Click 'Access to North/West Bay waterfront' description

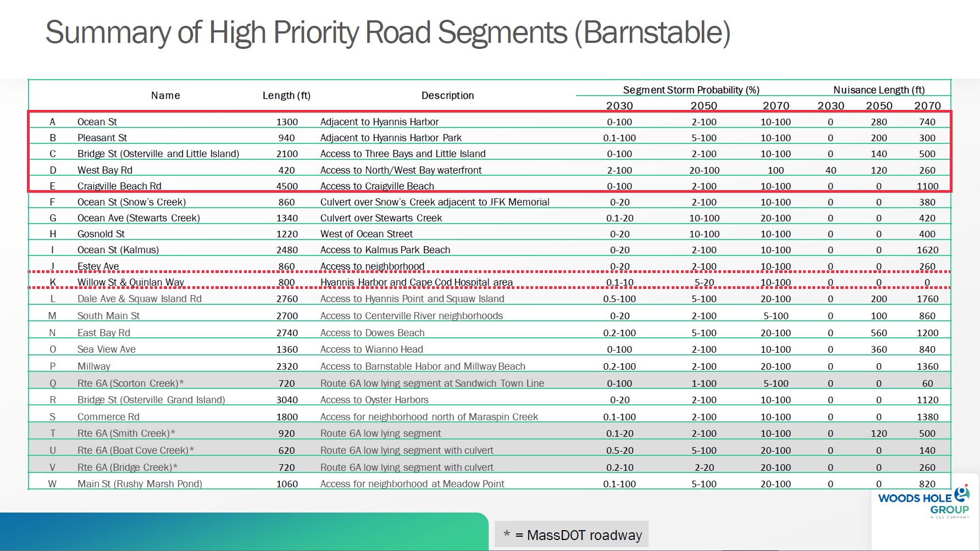click(401, 170)
